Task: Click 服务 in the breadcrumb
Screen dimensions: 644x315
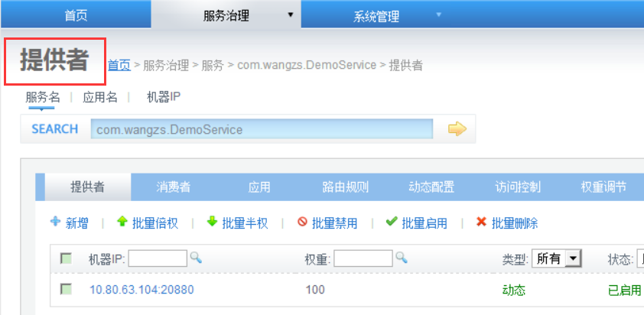Action: point(213,65)
